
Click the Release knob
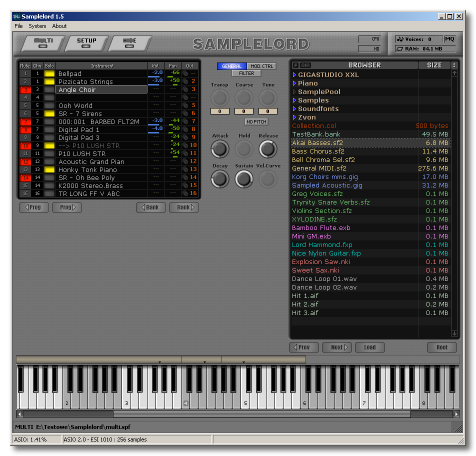[x=268, y=149]
